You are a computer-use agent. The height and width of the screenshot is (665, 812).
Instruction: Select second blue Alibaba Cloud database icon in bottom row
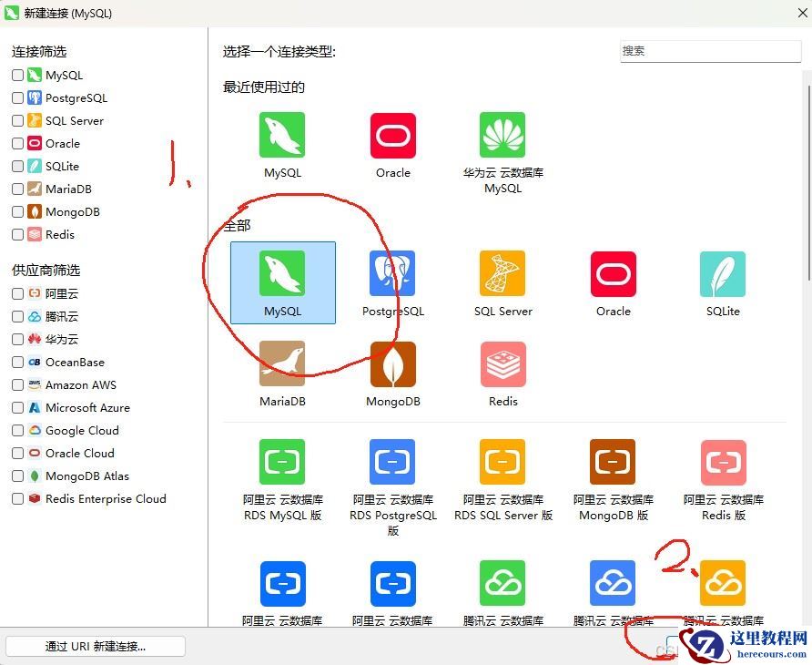click(x=393, y=584)
